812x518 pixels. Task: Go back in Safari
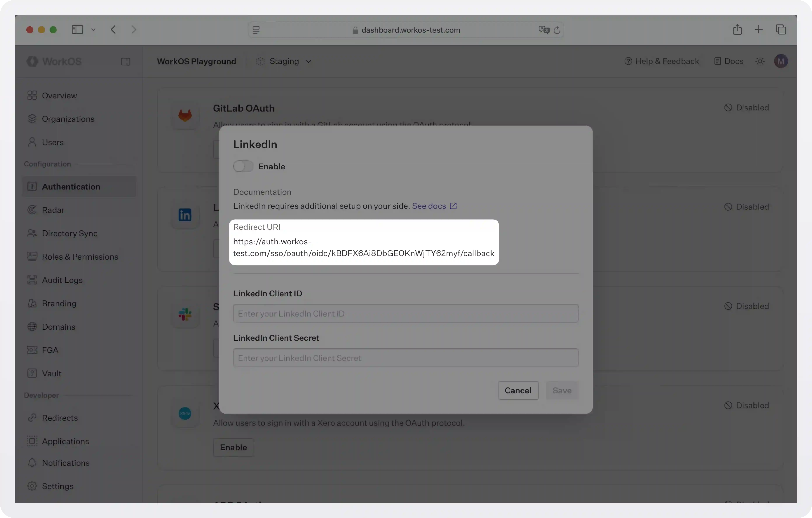[x=113, y=30]
